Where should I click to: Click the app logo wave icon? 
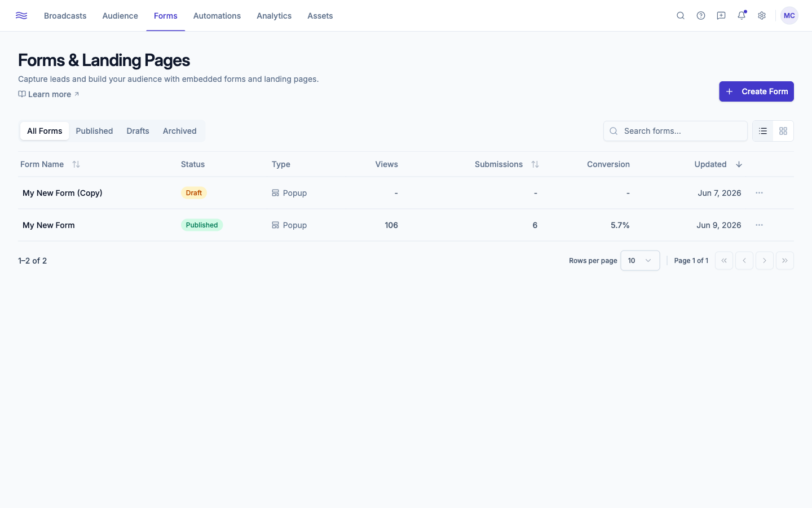point(21,16)
